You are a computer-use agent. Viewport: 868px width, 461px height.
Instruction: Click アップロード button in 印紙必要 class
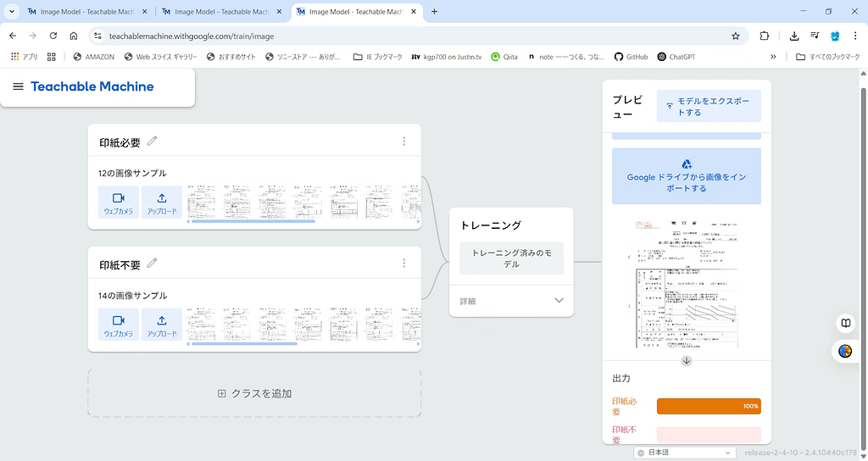162,203
